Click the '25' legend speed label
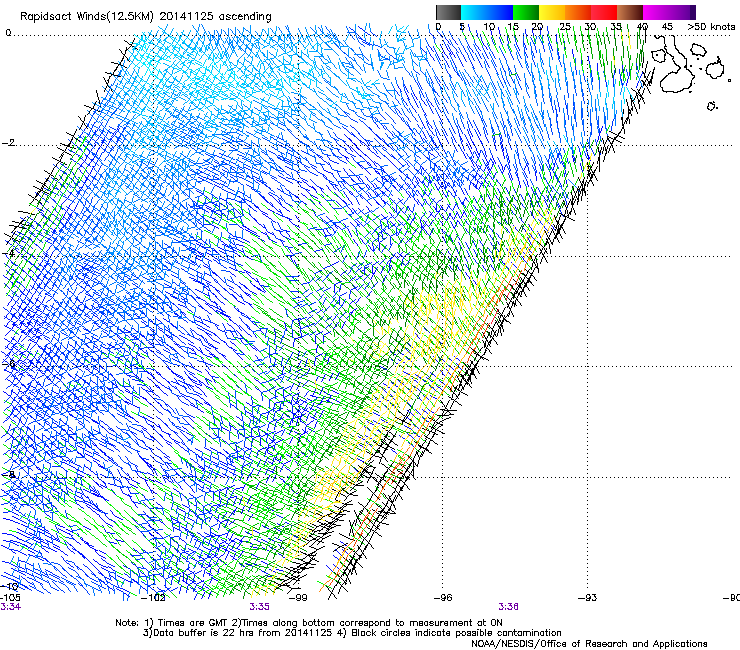 click(x=564, y=27)
